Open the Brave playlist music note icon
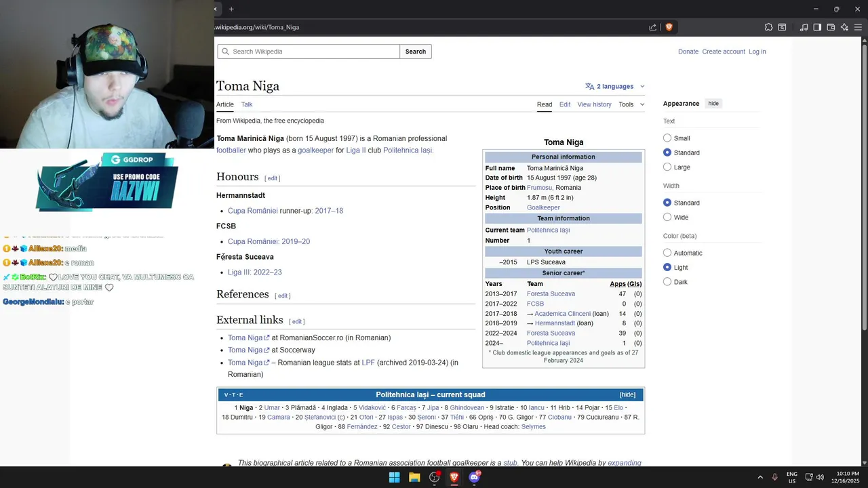The image size is (868, 488). tap(804, 27)
